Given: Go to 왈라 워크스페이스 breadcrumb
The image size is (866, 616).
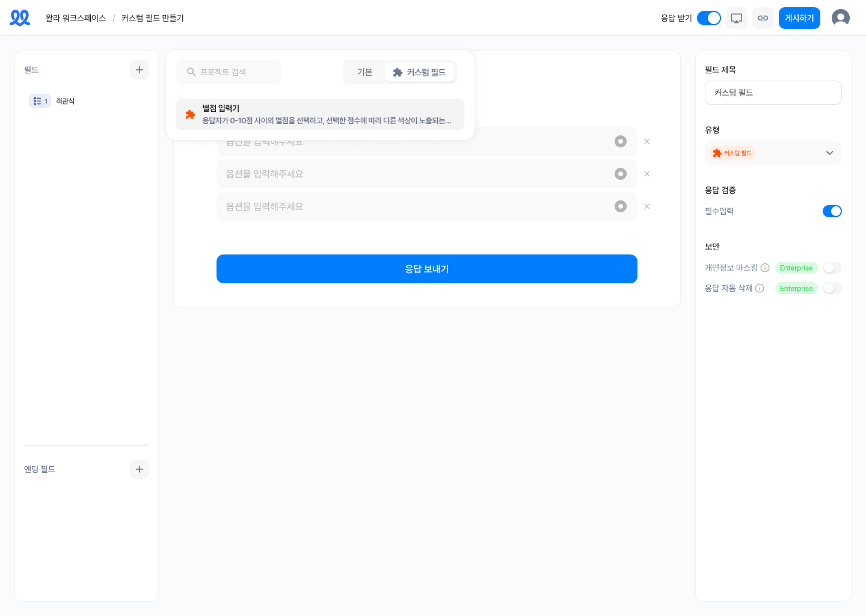Looking at the screenshot, I should point(76,18).
